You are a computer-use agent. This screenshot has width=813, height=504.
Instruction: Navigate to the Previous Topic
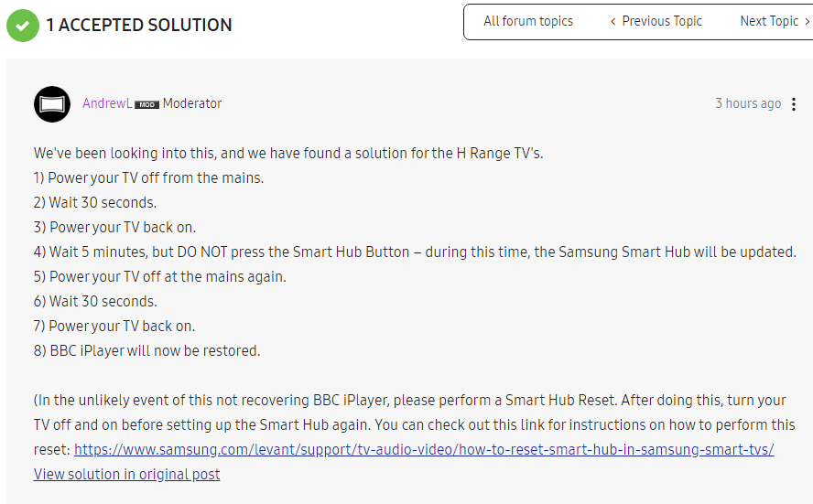coord(662,21)
